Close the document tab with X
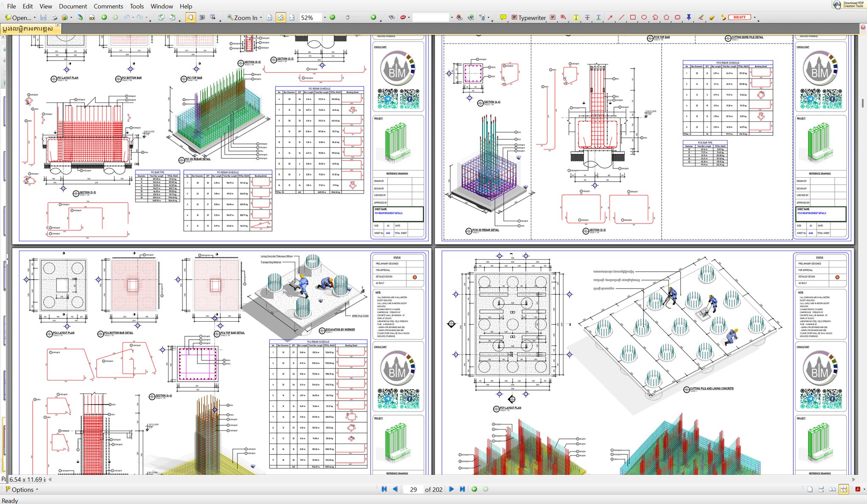Screen dimensions: 867x504 58,25
